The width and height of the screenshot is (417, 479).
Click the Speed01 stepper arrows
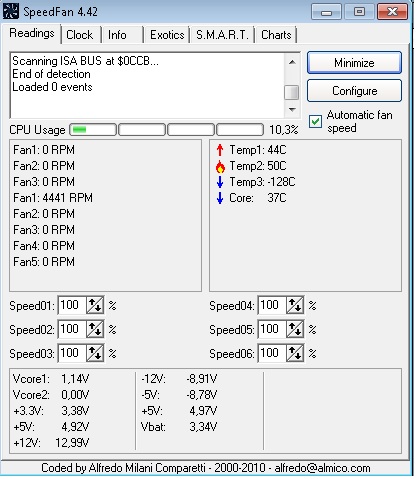95,305
